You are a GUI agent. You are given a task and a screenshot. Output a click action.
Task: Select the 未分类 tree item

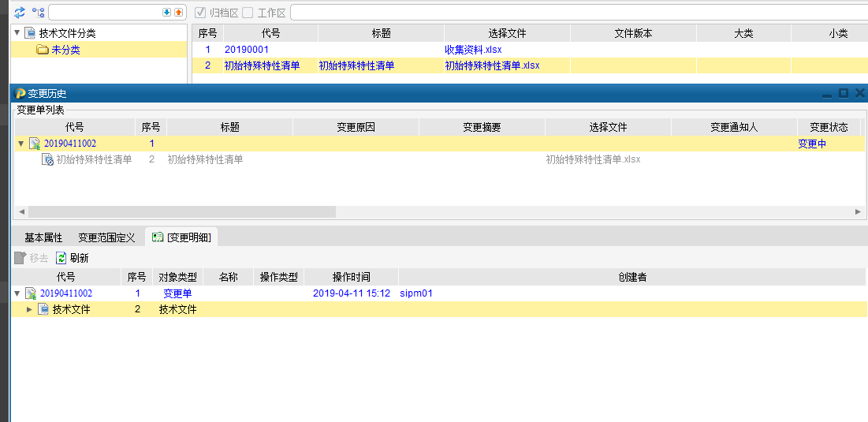coord(66,50)
